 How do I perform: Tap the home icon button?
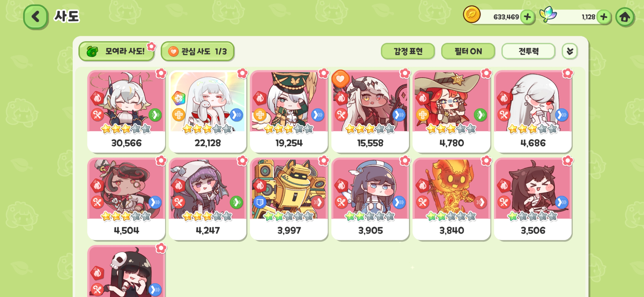tap(625, 17)
